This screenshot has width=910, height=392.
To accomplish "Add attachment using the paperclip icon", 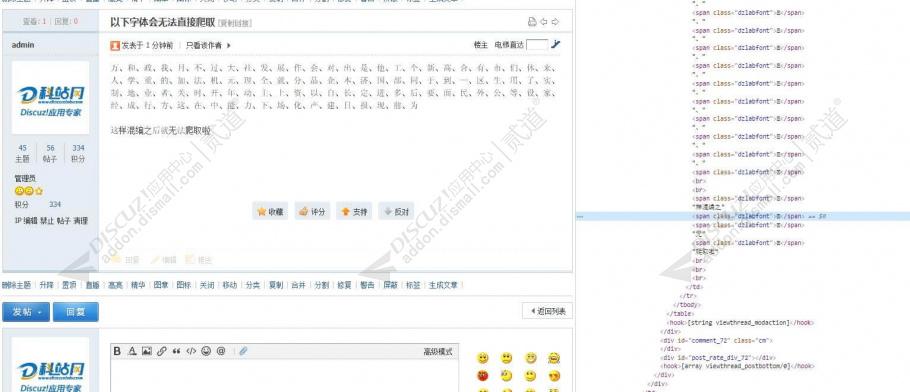I will point(243,351).
